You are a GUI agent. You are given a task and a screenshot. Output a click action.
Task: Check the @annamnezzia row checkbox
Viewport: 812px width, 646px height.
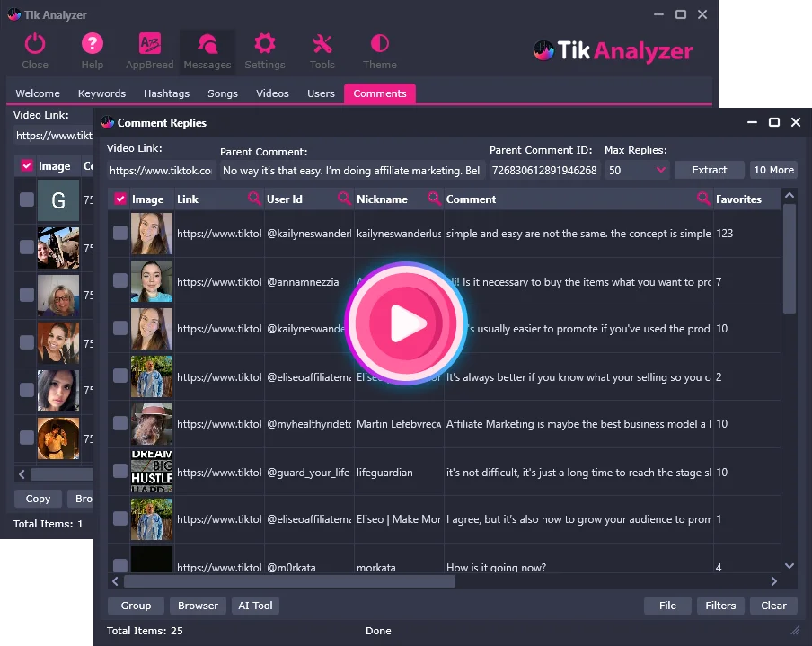click(120, 280)
